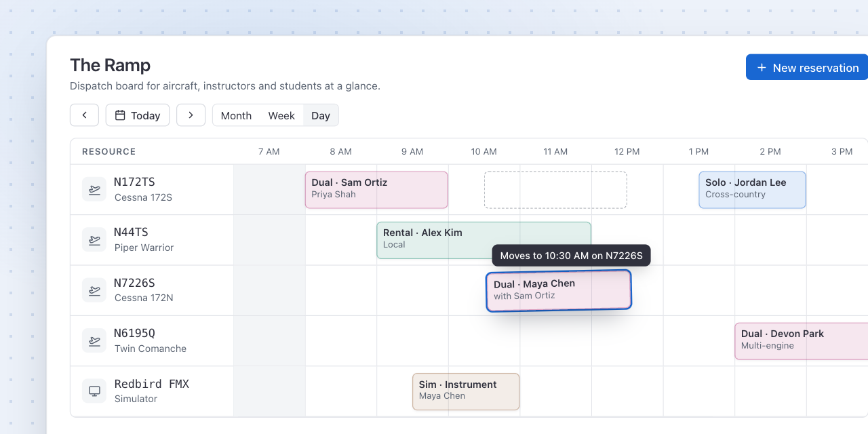This screenshot has height=434, width=868.
Task: Click the Twin Comanche aircraft type label
Action: [x=150, y=349]
